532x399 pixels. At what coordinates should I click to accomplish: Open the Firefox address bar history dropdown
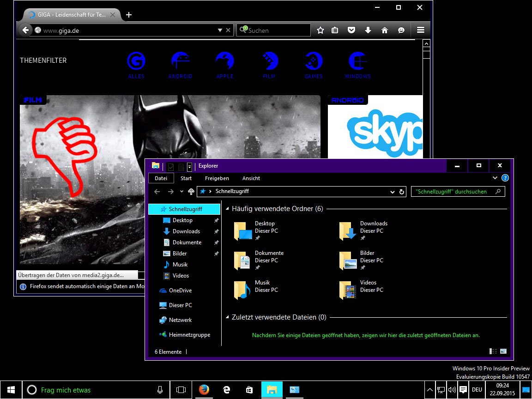click(x=220, y=30)
